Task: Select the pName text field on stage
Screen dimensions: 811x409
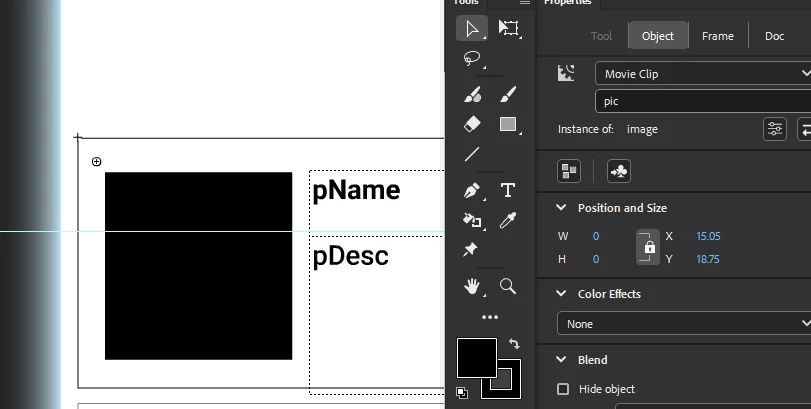Action: (377, 203)
